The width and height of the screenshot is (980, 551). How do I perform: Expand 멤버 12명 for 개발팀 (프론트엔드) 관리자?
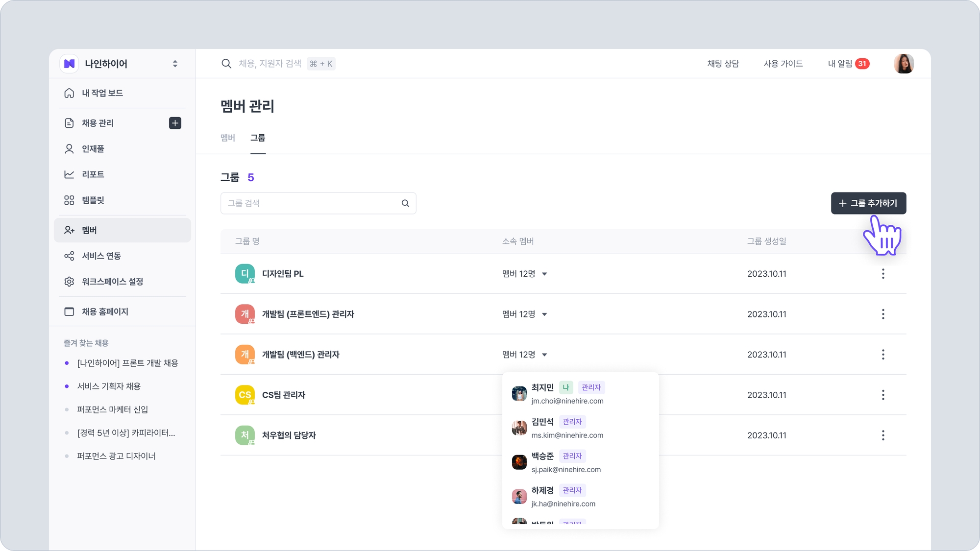(x=524, y=314)
